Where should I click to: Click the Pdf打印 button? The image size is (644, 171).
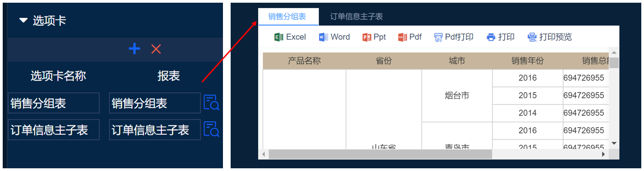click(454, 37)
